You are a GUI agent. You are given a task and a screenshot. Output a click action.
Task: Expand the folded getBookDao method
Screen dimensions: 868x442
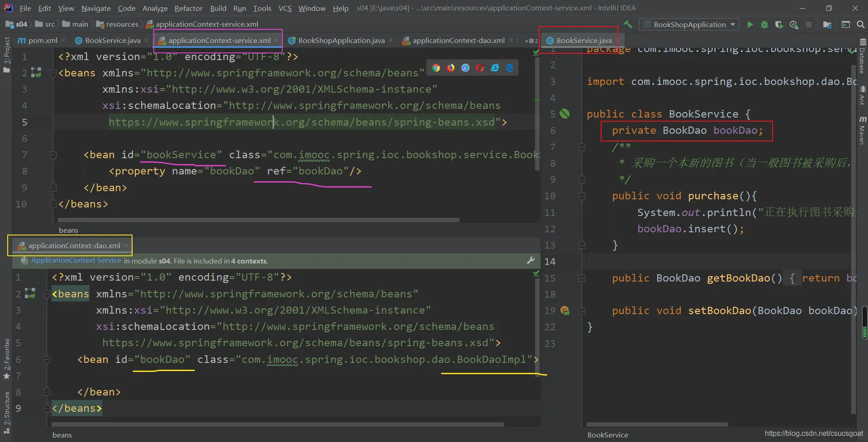coord(582,278)
